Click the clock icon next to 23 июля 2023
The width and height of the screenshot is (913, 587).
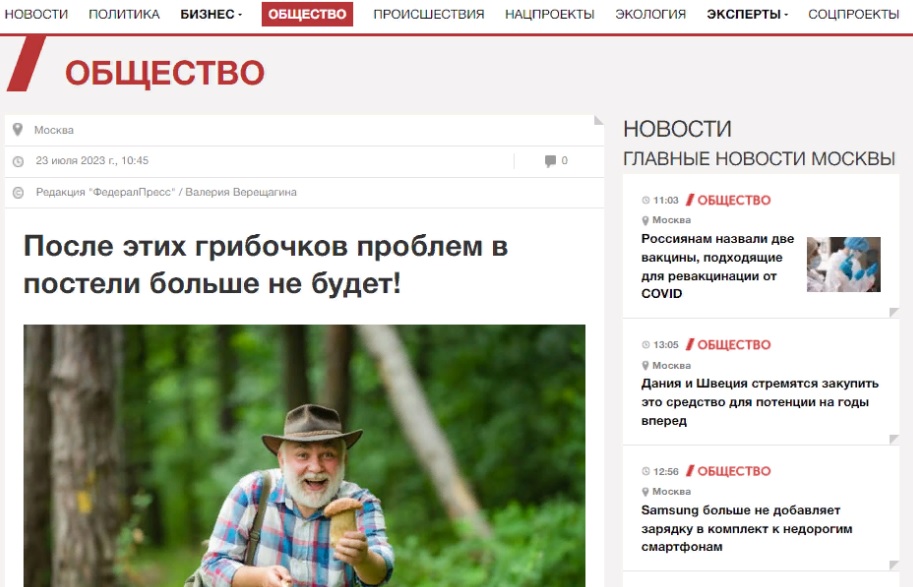18,161
